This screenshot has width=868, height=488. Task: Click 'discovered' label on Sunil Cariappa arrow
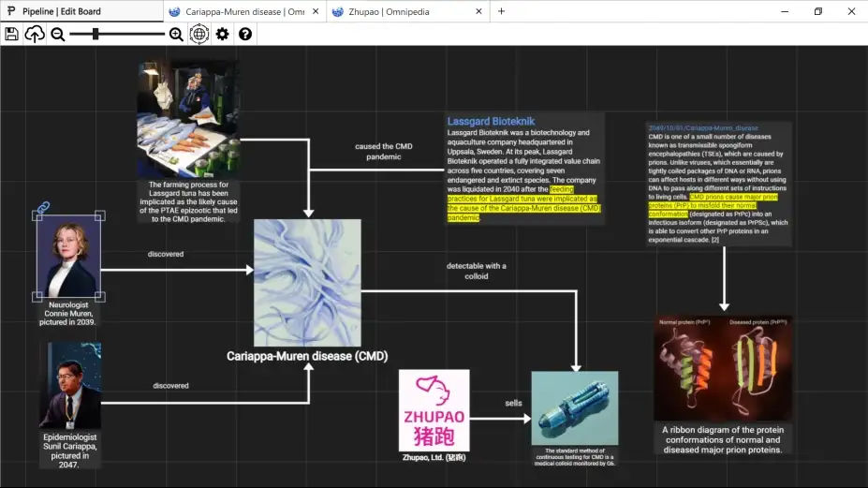(x=170, y=386)
